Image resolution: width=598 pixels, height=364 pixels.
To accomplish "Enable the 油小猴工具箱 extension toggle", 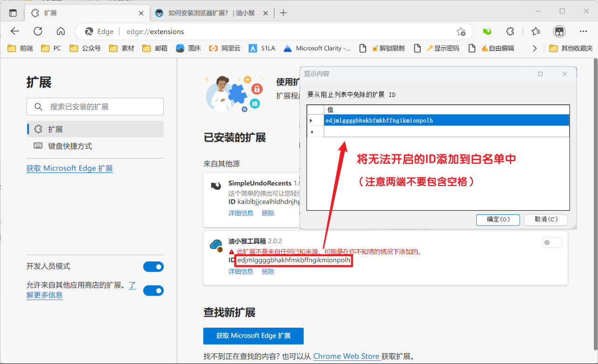I will click(x=552, y=242).
